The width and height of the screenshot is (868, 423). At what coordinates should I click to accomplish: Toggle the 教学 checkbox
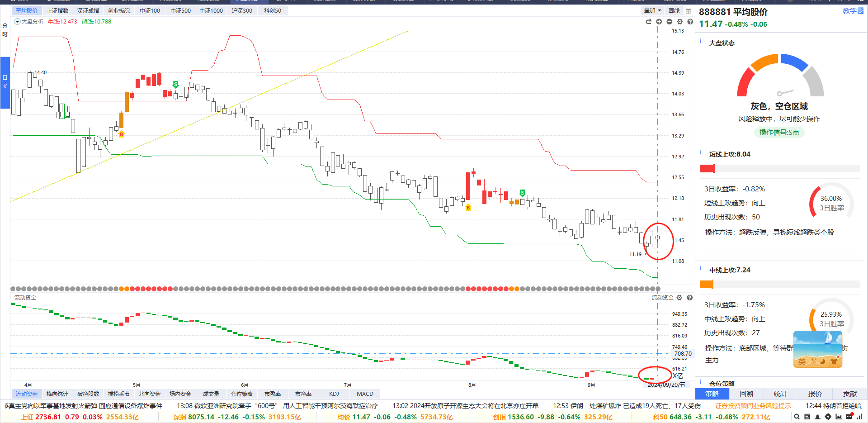861,11
